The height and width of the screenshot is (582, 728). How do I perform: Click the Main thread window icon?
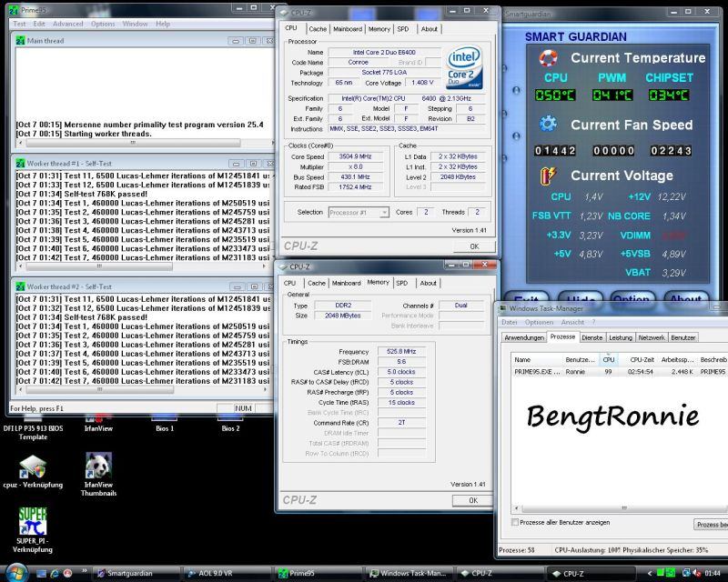[20, 41]
